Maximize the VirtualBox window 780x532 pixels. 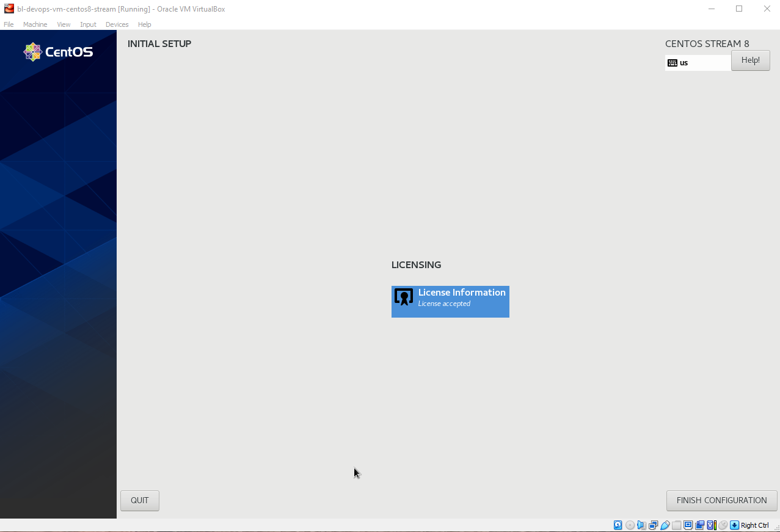coord(739,9)
